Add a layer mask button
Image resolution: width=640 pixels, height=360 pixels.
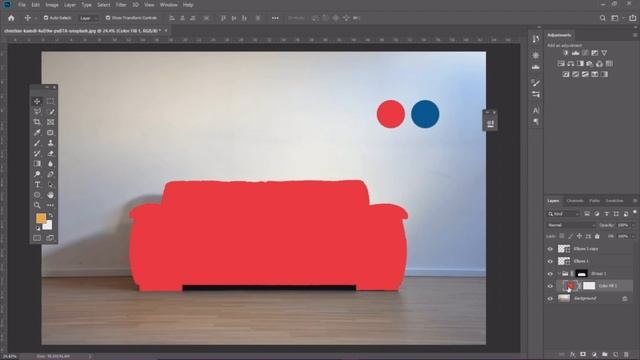click(x=583, y=355)
